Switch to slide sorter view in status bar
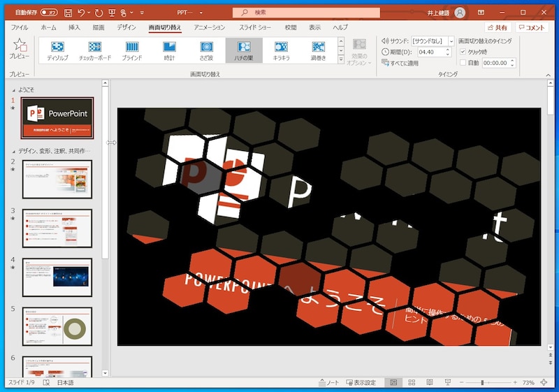Screen dimensions: 559x392 click(x=411, y=383)
